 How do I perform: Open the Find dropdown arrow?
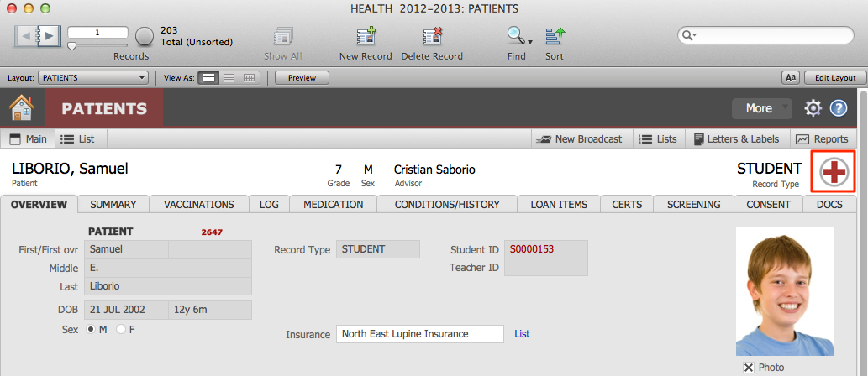pos(531,40)
